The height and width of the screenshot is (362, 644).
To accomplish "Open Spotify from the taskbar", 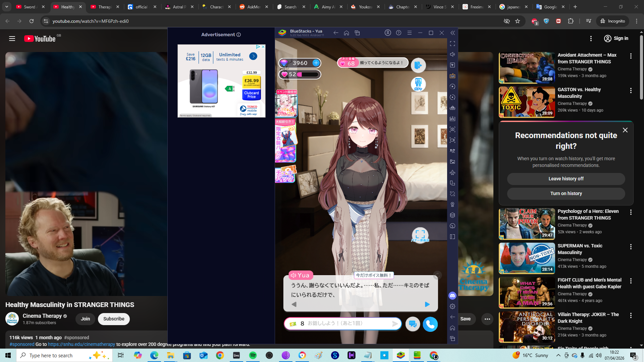I will tap(253, 355).
